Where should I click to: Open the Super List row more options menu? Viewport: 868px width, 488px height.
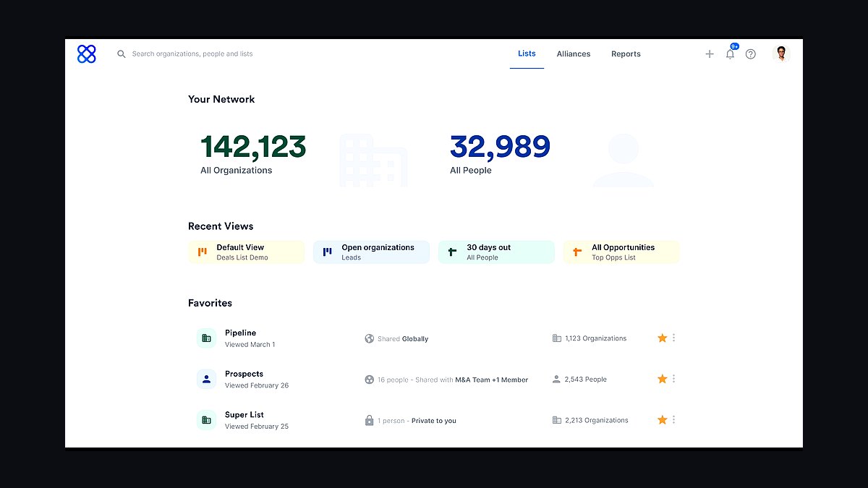[674, 419]
